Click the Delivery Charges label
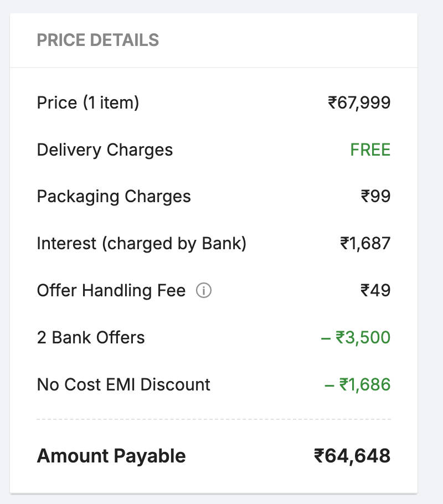This screenshot has width=443, height=504. 105,150
